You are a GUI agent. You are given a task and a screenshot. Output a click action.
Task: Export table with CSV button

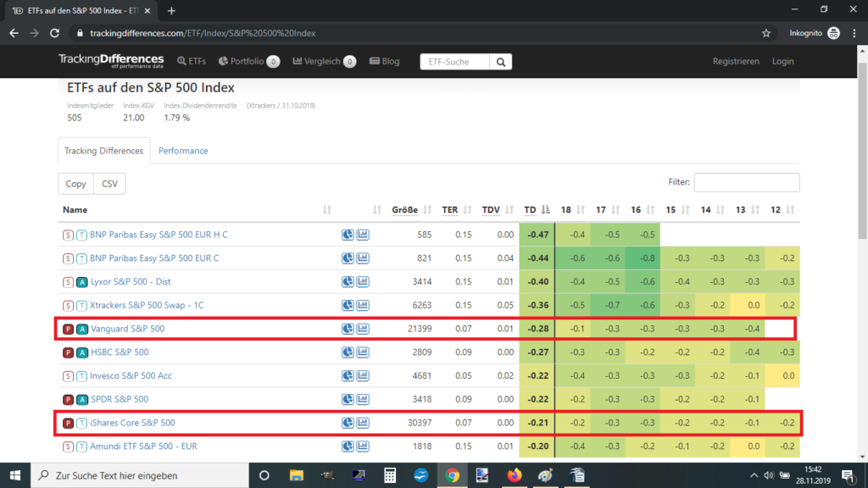109,184
